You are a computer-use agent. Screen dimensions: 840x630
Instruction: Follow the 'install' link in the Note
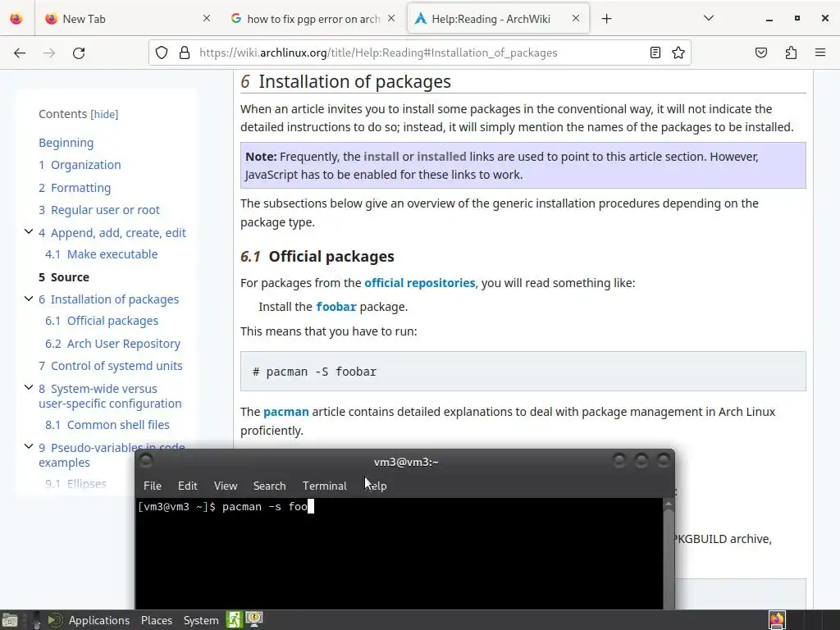[x=381, y=157]
